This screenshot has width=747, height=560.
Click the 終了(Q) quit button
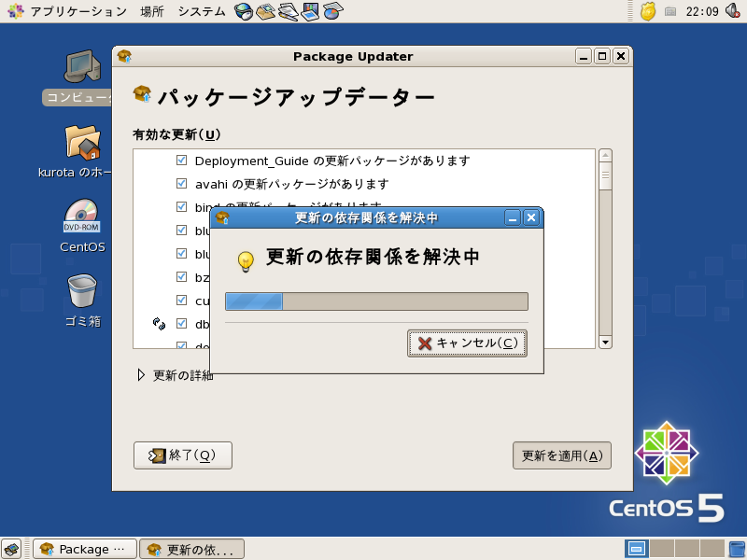coord(183,455)
